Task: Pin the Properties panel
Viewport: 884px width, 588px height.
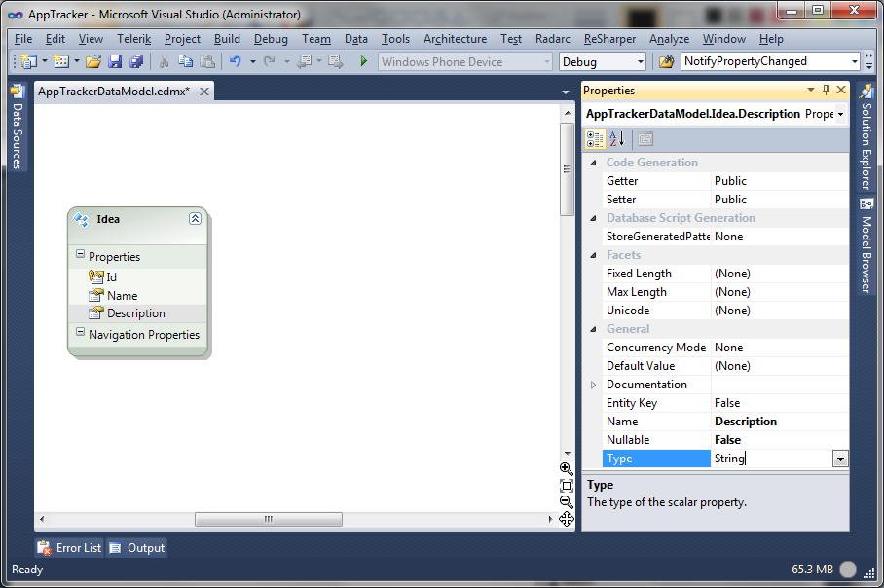Action: pyautogui.click(x=826, y=90)
